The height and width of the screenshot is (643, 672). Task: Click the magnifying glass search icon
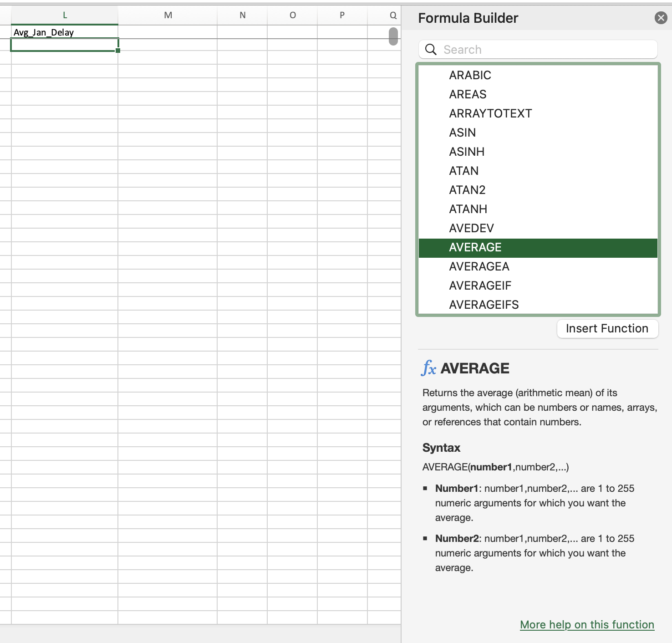tap(431, 49)
